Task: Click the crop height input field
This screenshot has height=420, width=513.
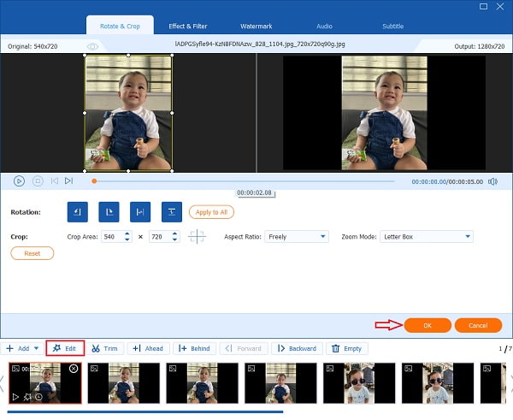Action: click(x=160, y=237)
